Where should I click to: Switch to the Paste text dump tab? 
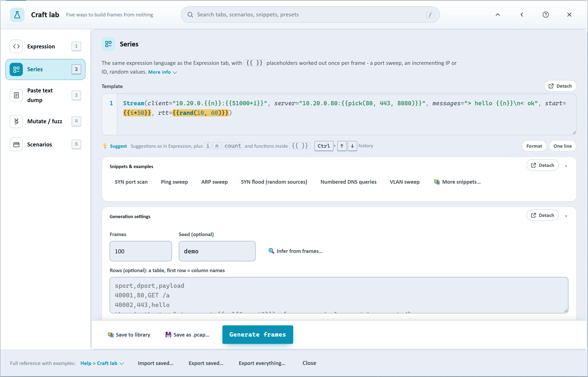pyautogui.click(x=46, y=95)
